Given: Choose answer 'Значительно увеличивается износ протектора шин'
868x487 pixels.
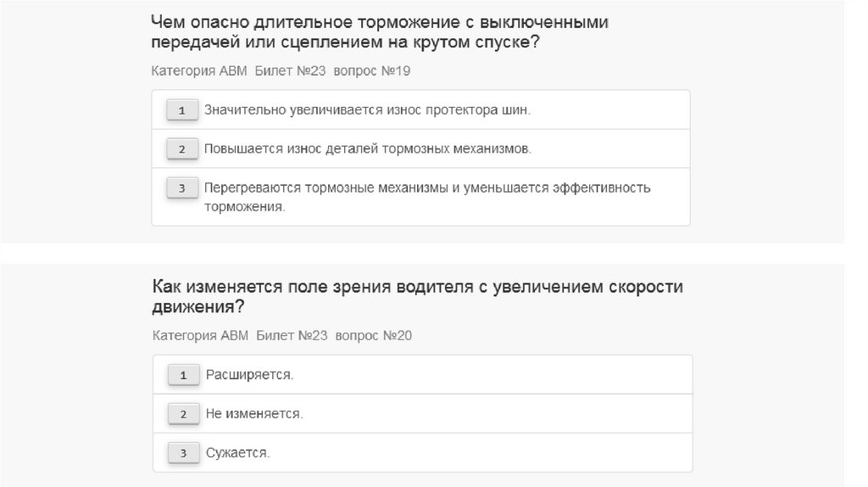Looking at the screenshot, I should click(x=367, y=110).
